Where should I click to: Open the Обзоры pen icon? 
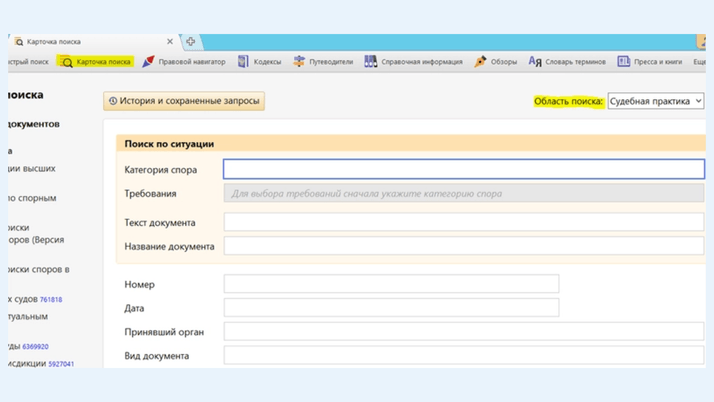point(480,62)
